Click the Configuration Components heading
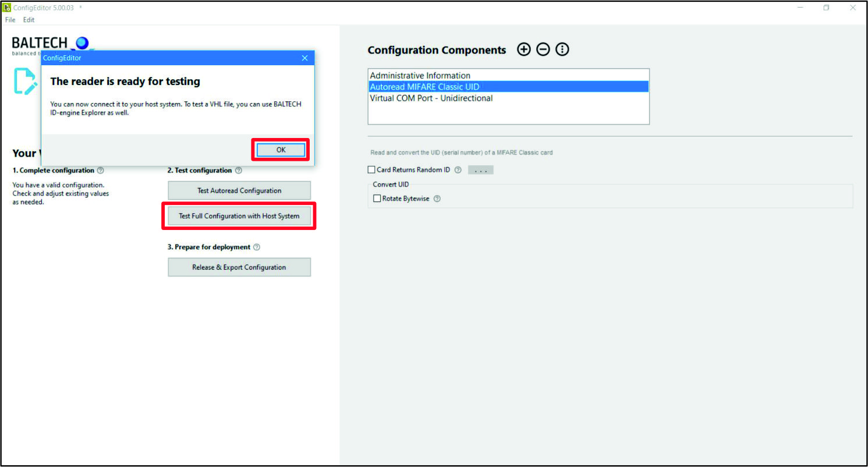 [437, 50]
